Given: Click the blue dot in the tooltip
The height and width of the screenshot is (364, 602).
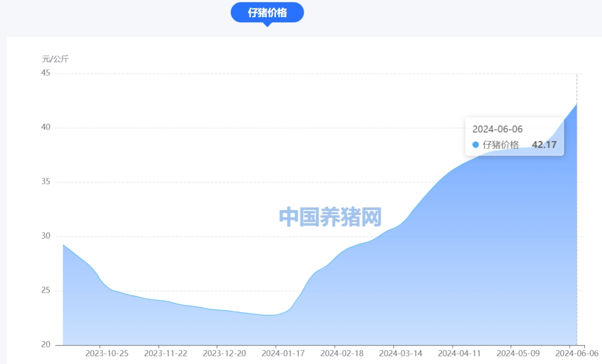Looking at the screenshot, I should 475,145.
